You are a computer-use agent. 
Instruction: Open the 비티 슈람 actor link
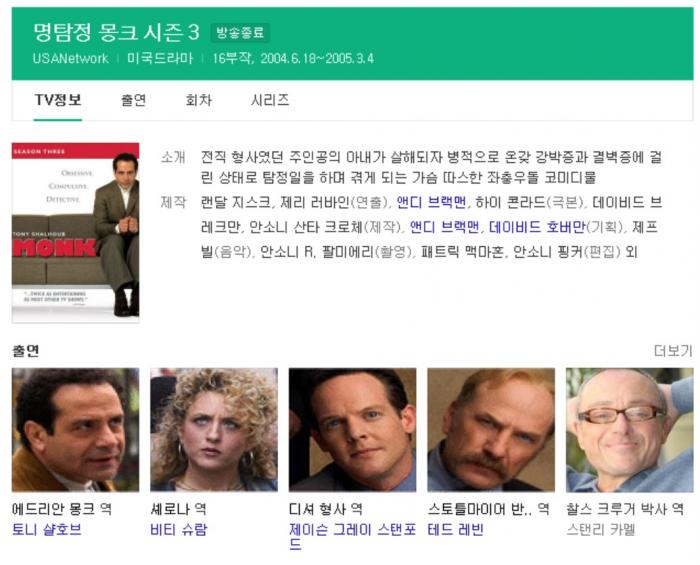point(179,530)
